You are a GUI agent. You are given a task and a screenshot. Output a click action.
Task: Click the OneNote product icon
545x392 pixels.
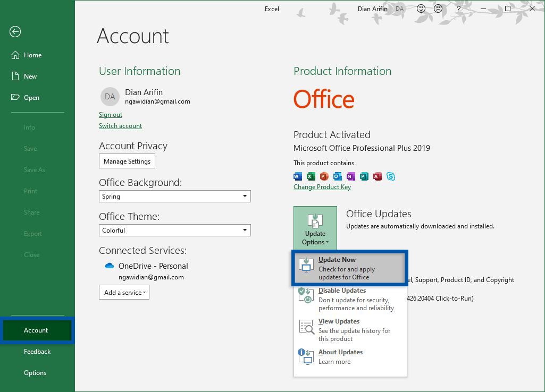tap(350, 176)
